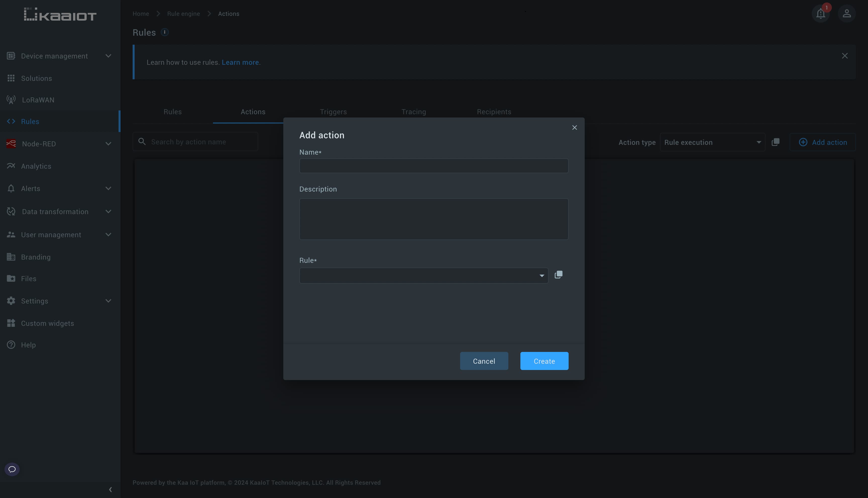868x498 pixels.
Task: Focus the Description text area
Action: 434,219
